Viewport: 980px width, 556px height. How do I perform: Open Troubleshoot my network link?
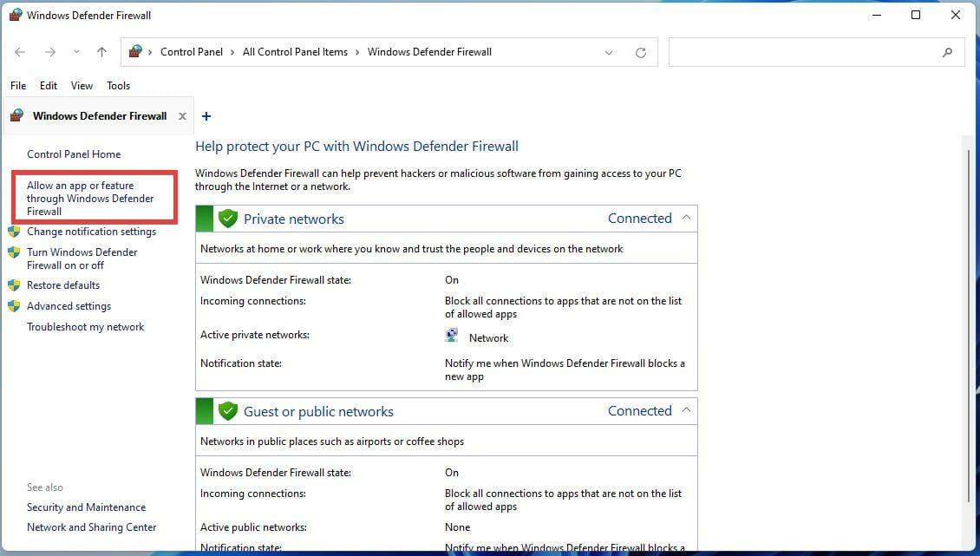85,327
